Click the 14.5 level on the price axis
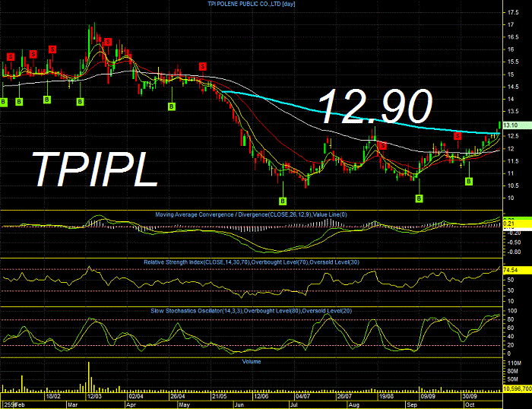Screen dimensions: 532x409 [513, 87]
